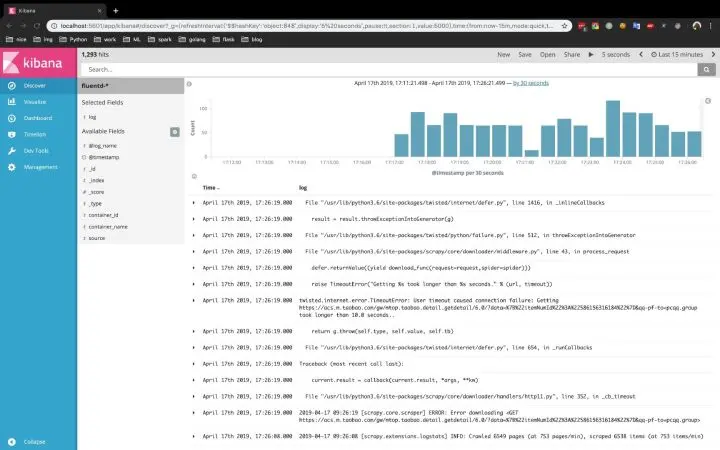The image size is (720, 450).
Task: Go back in browser history
Action: coord(9,26)
